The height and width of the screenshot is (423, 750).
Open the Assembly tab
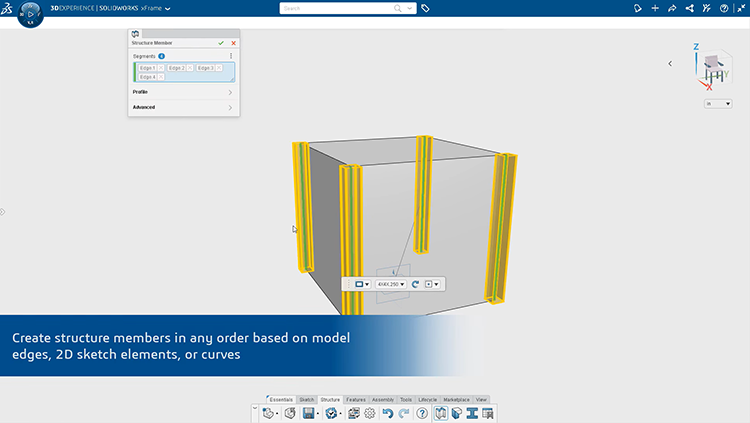(382, 399)
